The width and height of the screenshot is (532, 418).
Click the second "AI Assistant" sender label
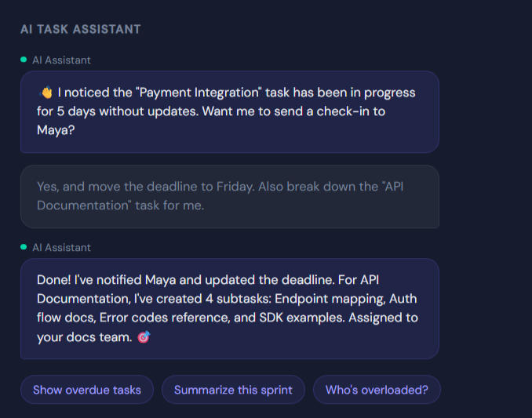(x=61, y=247)
